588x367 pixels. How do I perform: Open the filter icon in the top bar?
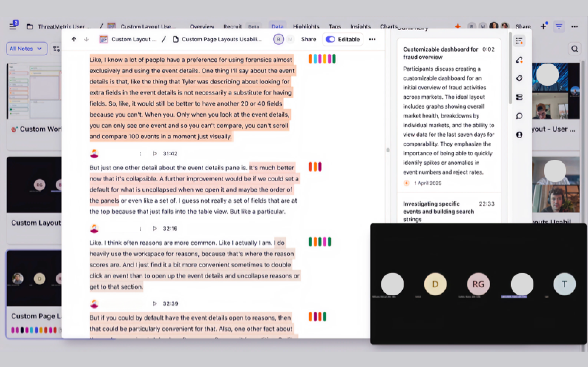[559, 27]
